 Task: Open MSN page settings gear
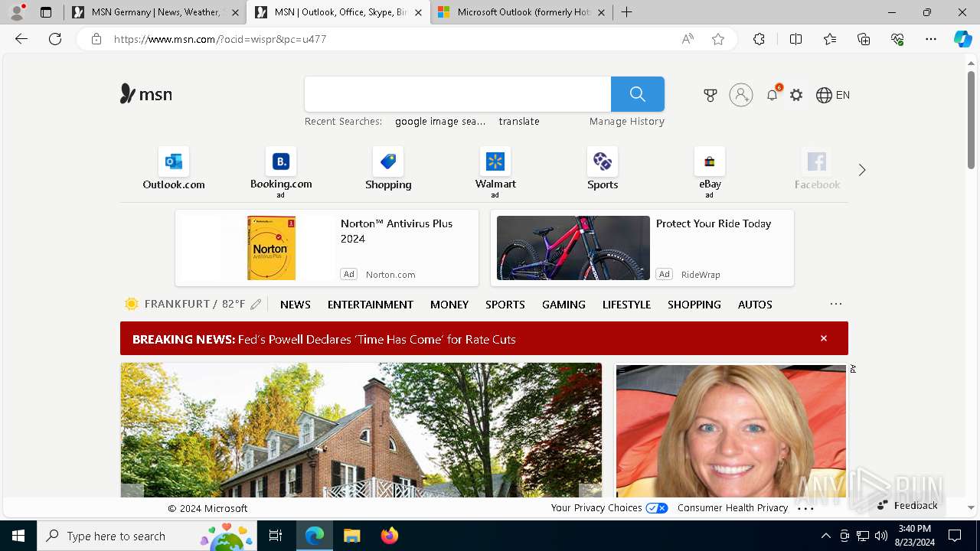coord(796,95)
